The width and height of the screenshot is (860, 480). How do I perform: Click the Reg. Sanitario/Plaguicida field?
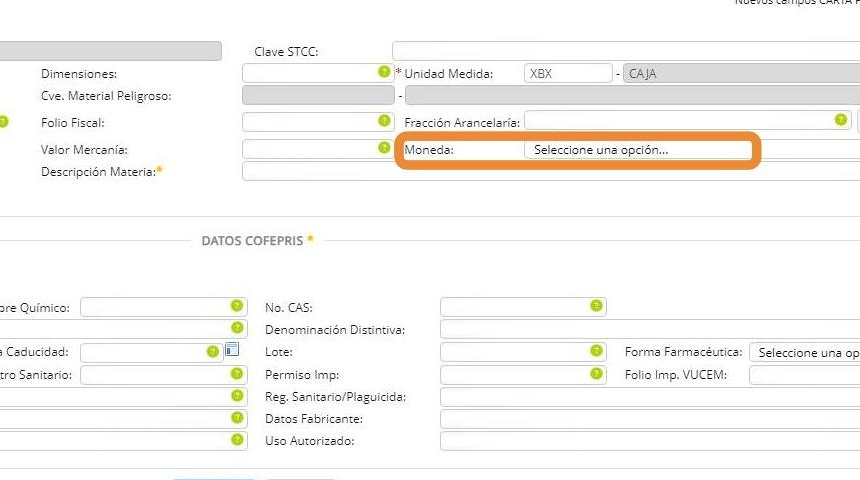tap(650, 397)
